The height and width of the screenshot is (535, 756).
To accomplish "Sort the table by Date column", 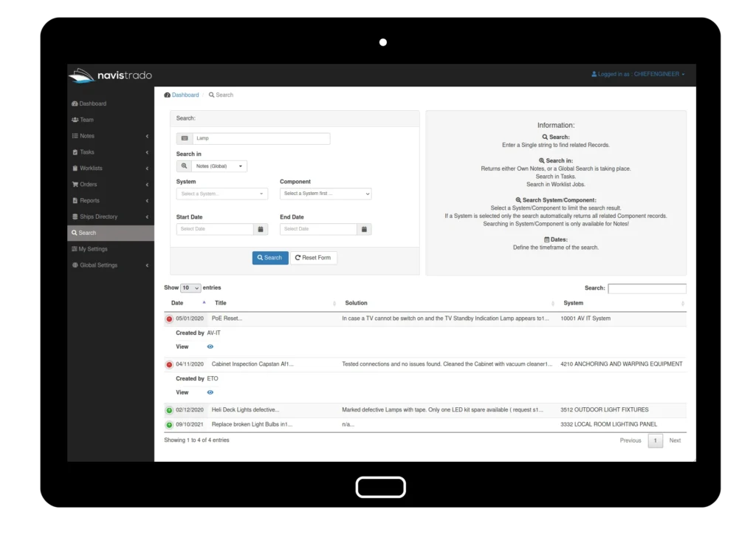I will [185, 303].
